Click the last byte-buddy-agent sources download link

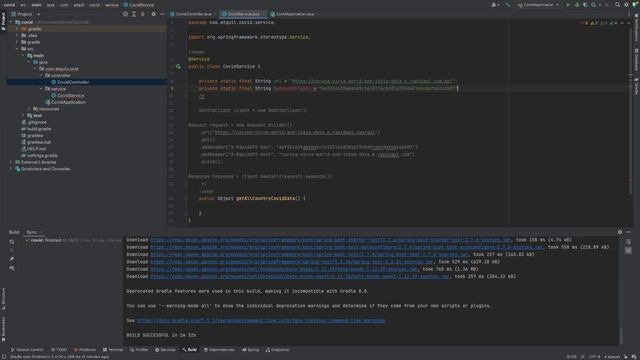300,277
